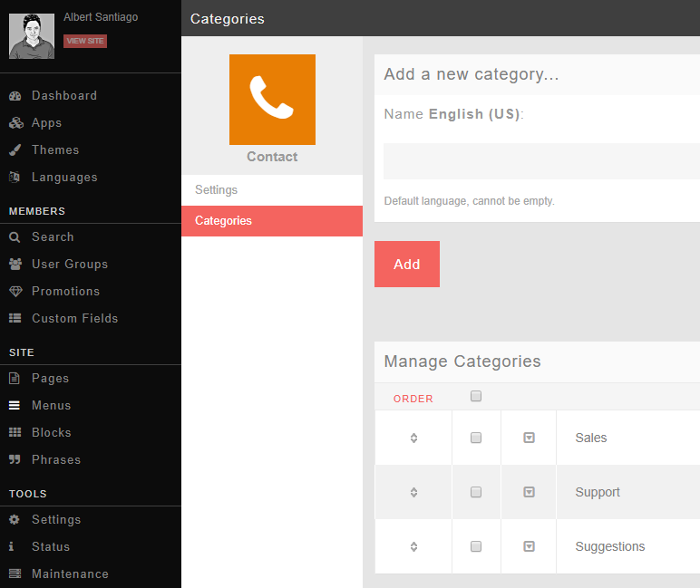Image resolution: width=700 pixels, height=588 pixels.
Task: Toggle the select-all checkbox in header
Action: (x=476, y=396)
